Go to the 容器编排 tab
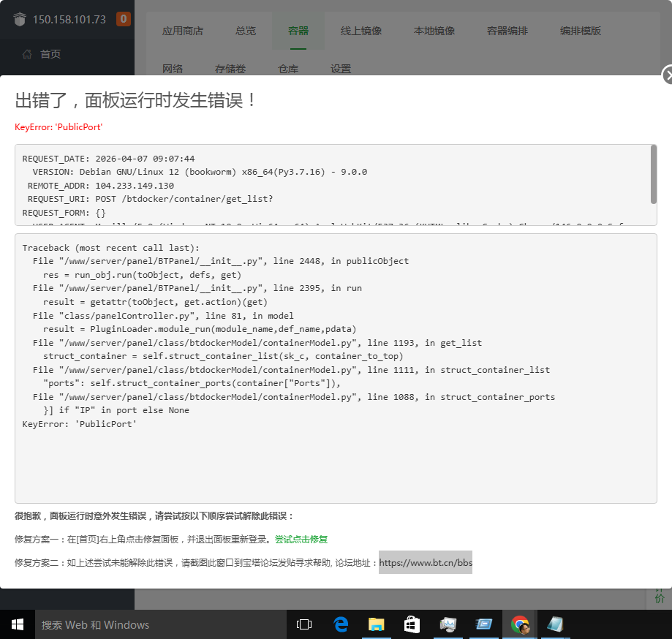 point(507,31)
